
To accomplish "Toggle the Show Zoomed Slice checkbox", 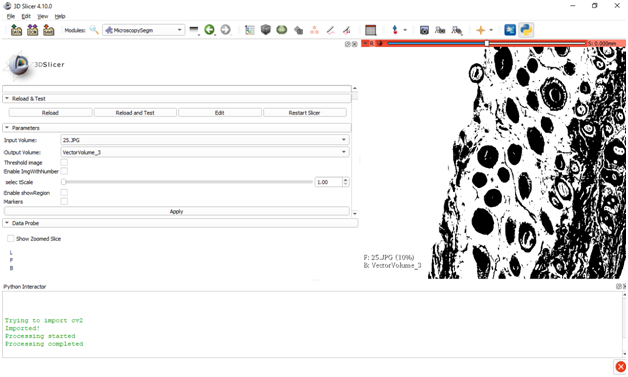I will [x=11, y=239].
